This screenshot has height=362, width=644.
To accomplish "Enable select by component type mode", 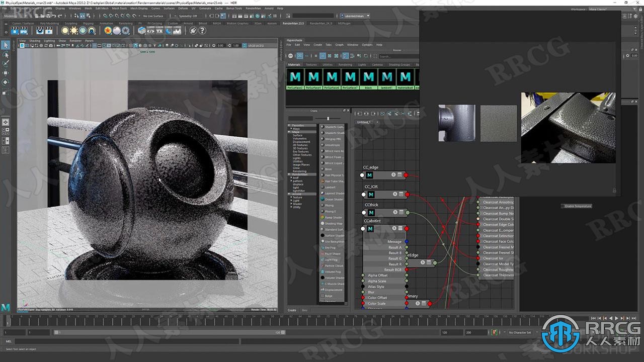I will click(x=89, y=16).
